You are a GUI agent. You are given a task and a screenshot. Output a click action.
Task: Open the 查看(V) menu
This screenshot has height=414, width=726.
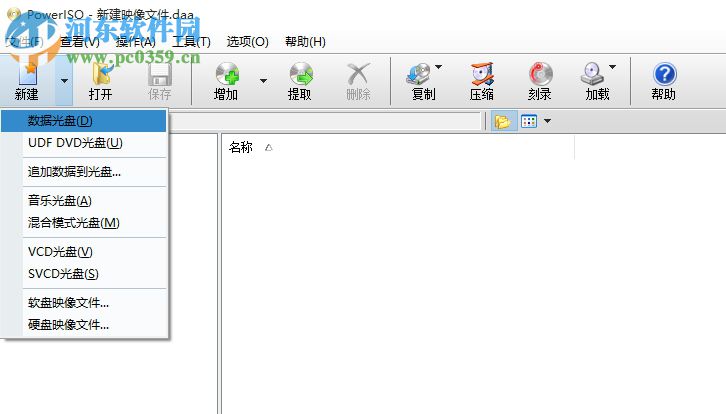click(x=80, y=42)
